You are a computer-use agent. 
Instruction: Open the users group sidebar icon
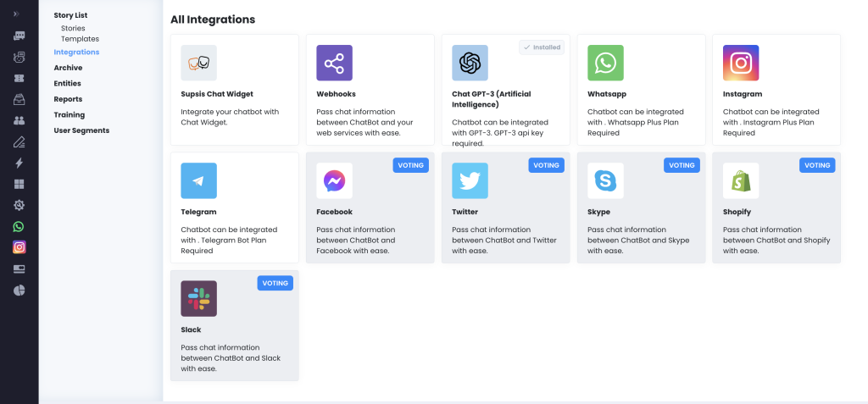point(19,120)
